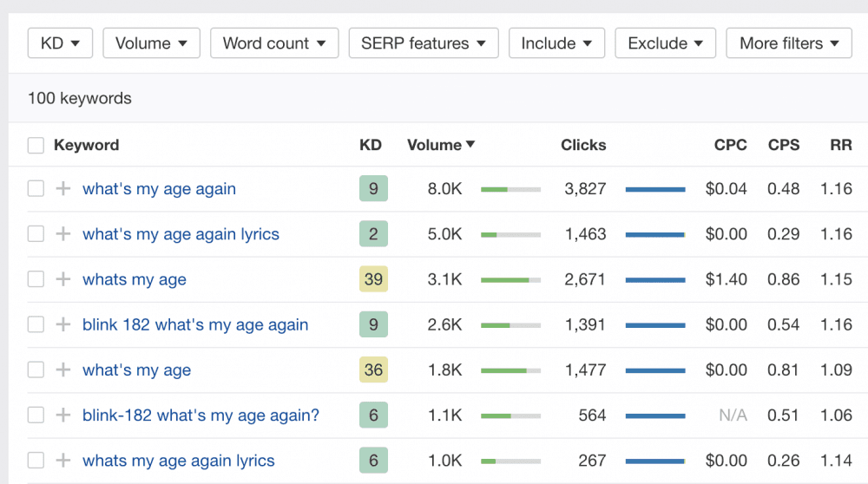The height and width of the screenshot is (484, 868).
Task: Click plus icon beside "what's my age again"
Action: 63,189
